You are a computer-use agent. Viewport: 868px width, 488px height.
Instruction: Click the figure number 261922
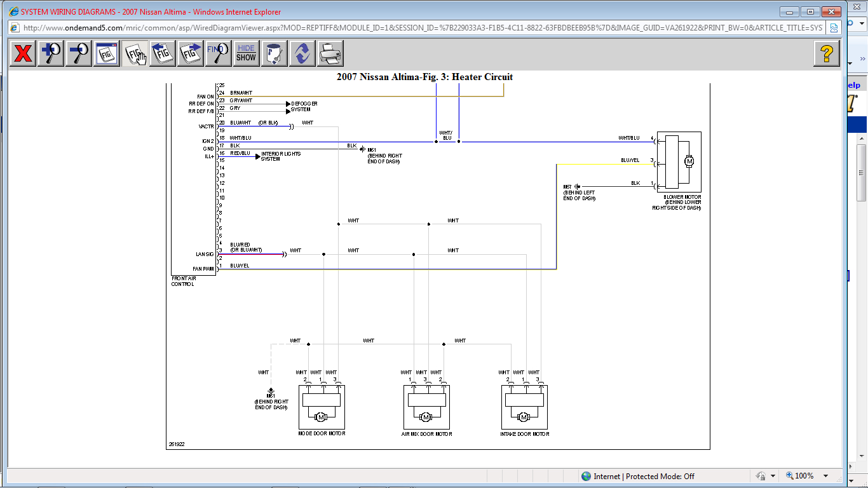[177, 444]
